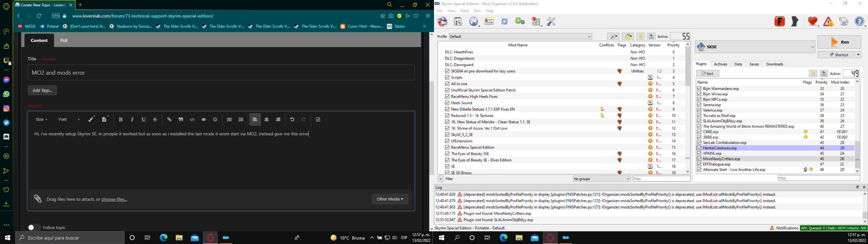The image size is (868, 244).
Task: Click the choose files link
Action: [114, 199]
